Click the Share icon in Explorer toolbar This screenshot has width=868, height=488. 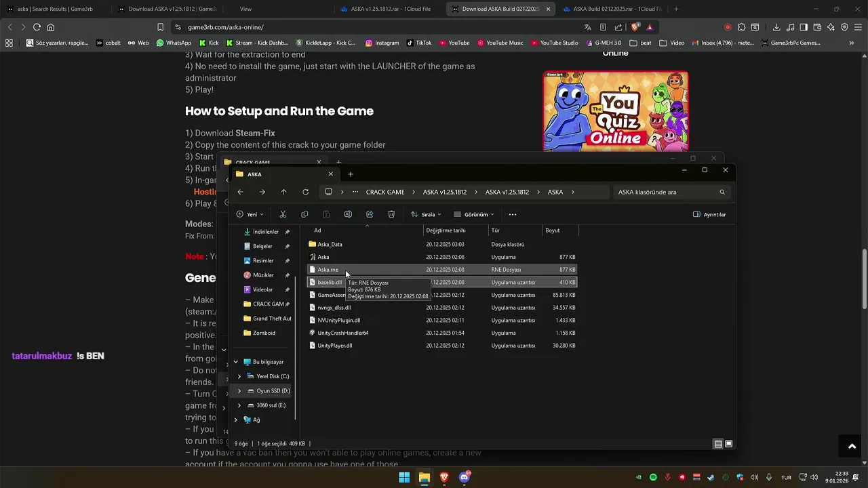(370, 214)
